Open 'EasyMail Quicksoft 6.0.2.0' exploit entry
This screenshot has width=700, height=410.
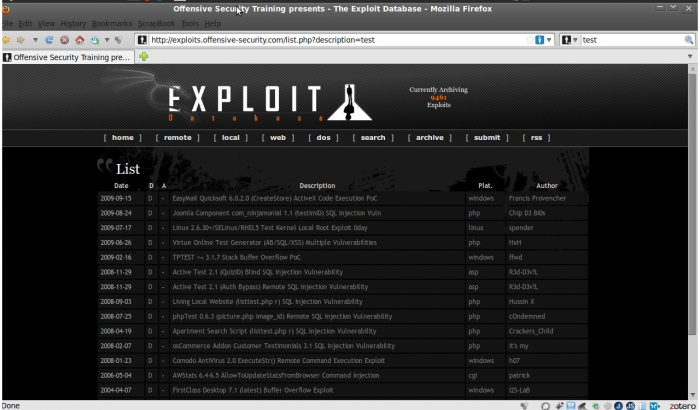point(275,198)
